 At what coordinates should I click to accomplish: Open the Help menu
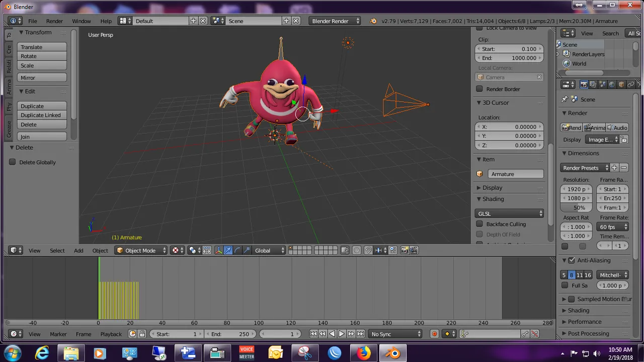(x=106, y=21)
